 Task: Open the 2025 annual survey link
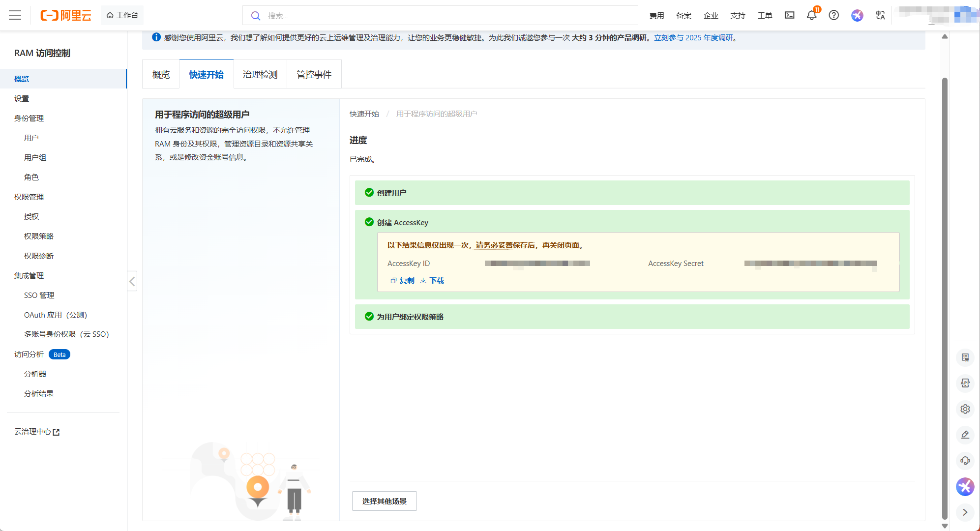point(693,38)
